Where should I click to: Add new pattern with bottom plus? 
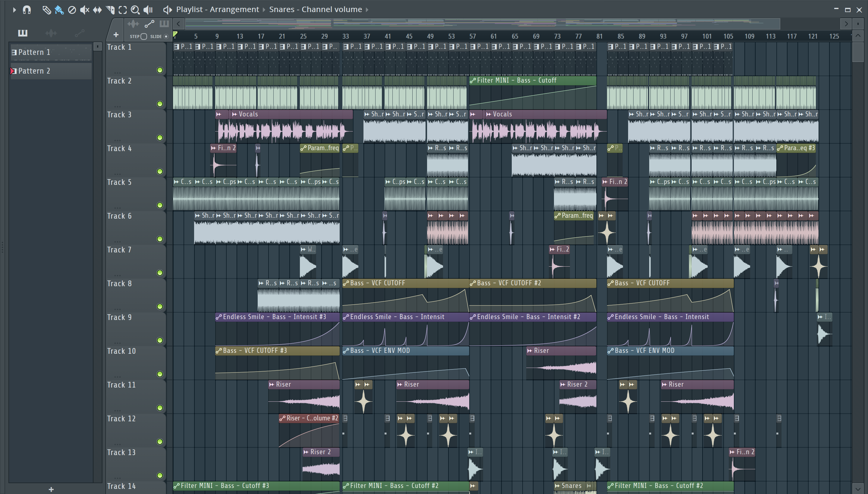[x=51, y=489]
